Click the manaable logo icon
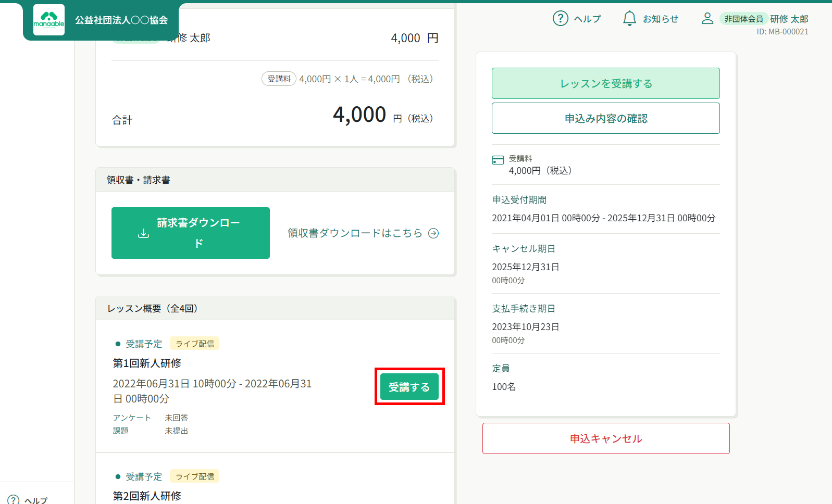Viewport: 832px width, 504px height. [x=49, y=20]
